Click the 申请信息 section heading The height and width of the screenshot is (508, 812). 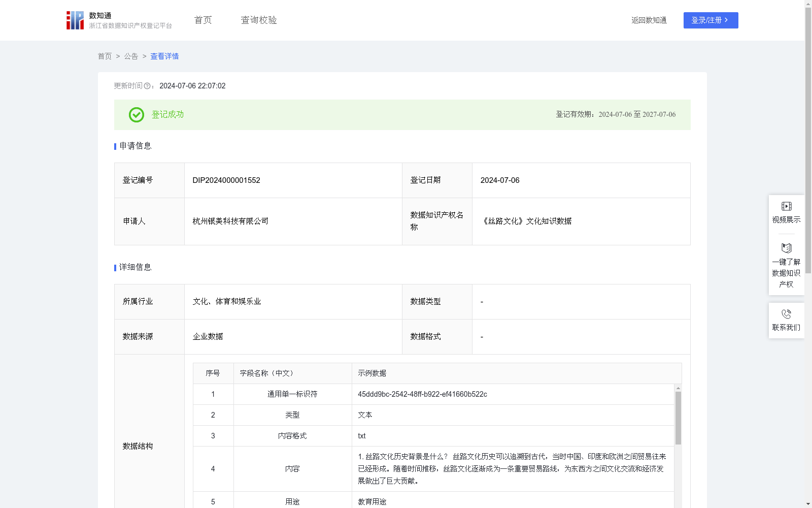(136, 146)
